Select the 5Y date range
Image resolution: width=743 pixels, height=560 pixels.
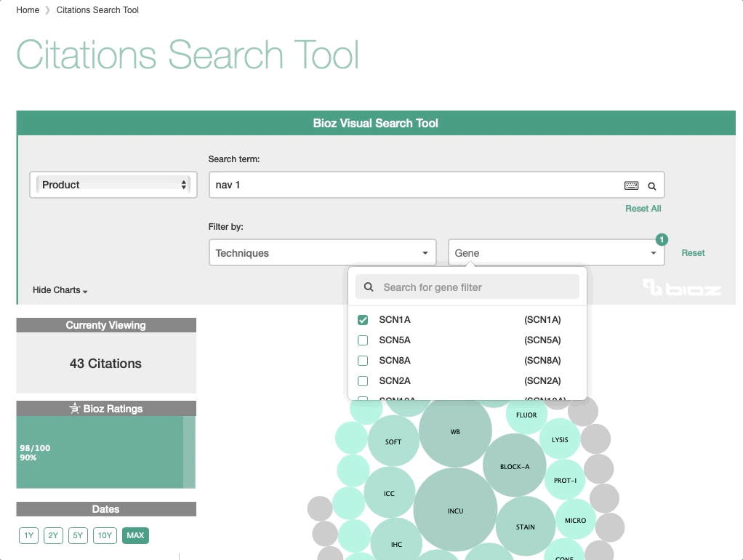click(x=79, y=536)
